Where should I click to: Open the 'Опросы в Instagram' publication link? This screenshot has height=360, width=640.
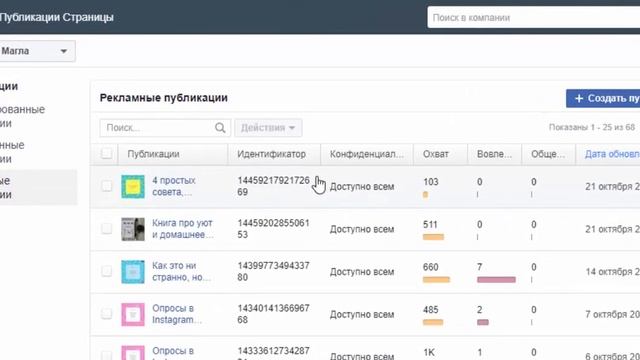[176, 314]
